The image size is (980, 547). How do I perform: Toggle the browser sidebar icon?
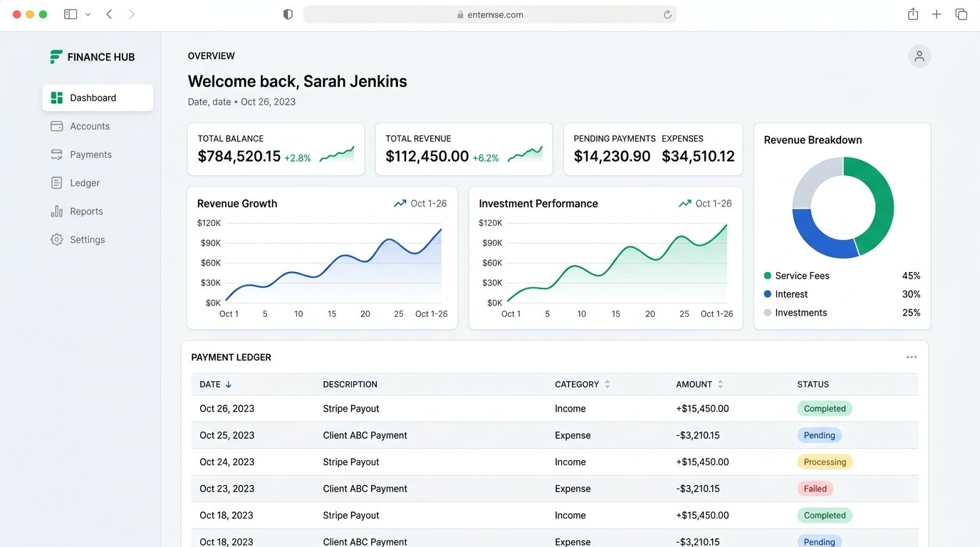pos(71,14)
